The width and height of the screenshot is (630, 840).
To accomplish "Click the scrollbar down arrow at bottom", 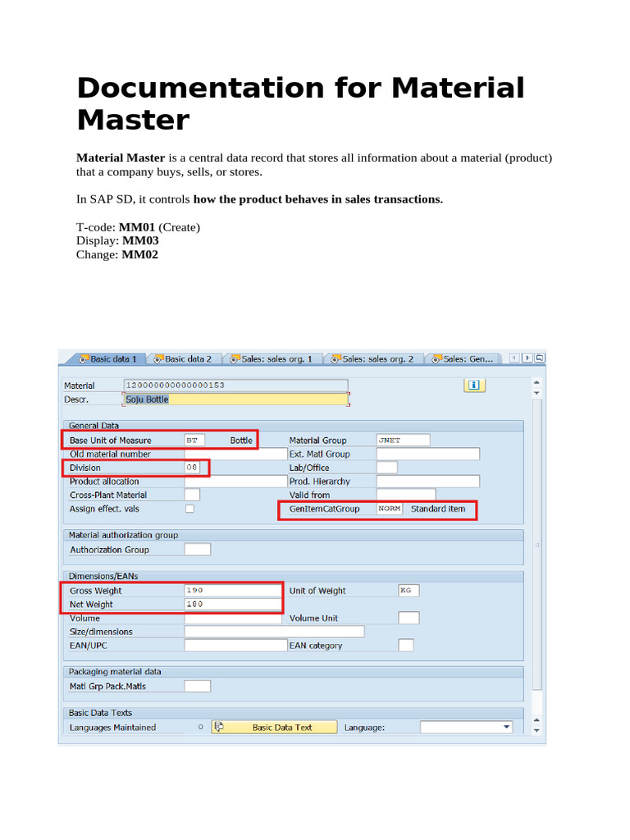I will click(x=536, y=730).
